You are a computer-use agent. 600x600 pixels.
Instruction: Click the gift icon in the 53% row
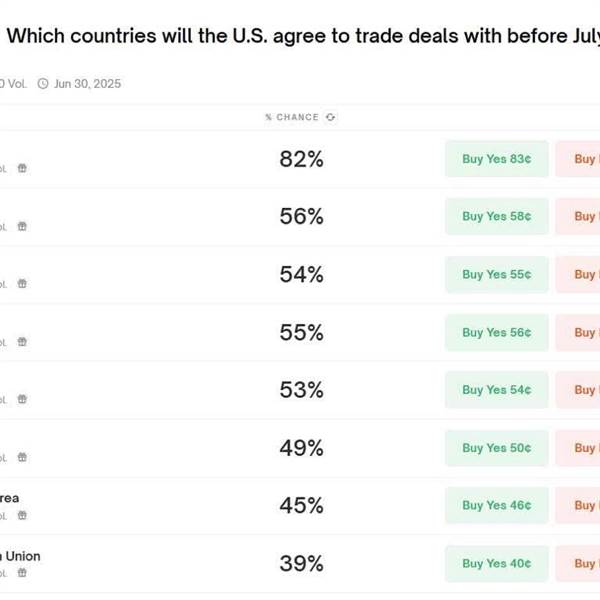pos(22,399)
